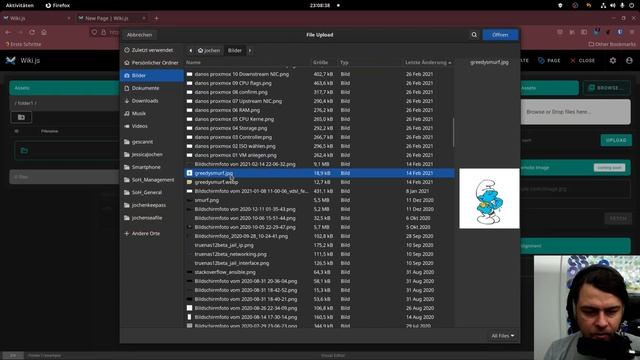This screenshot has height=360, width=640.
Task: Select danos proxmox 04 Storage.png
Action: 319,128
